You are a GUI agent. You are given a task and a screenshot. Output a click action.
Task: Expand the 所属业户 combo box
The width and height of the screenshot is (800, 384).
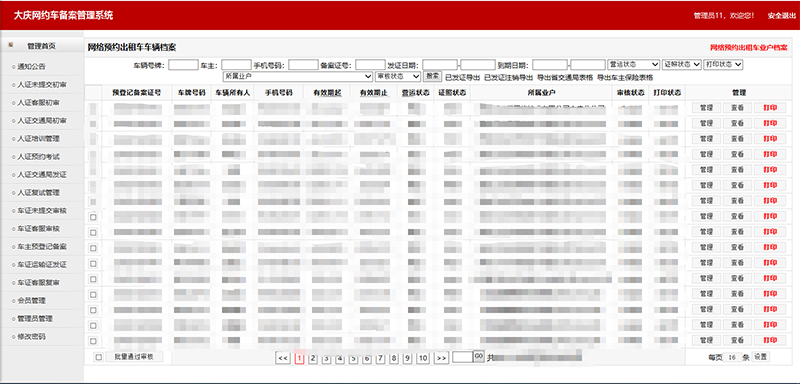click(x=298, y=76)
